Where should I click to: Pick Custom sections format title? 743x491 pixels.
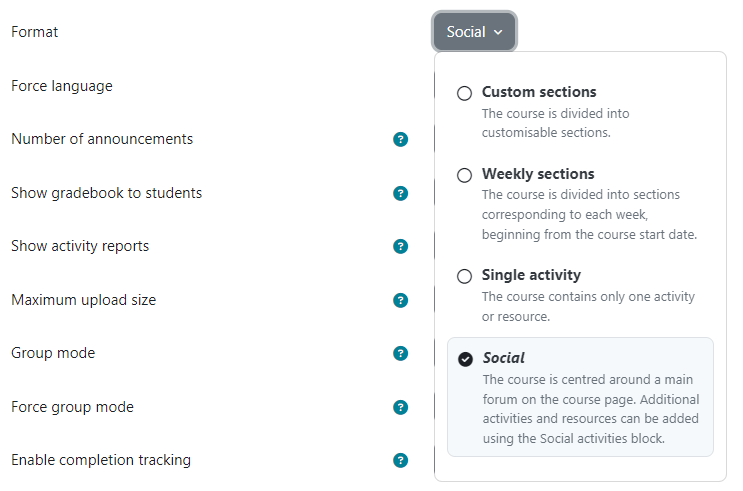point(539,92)
